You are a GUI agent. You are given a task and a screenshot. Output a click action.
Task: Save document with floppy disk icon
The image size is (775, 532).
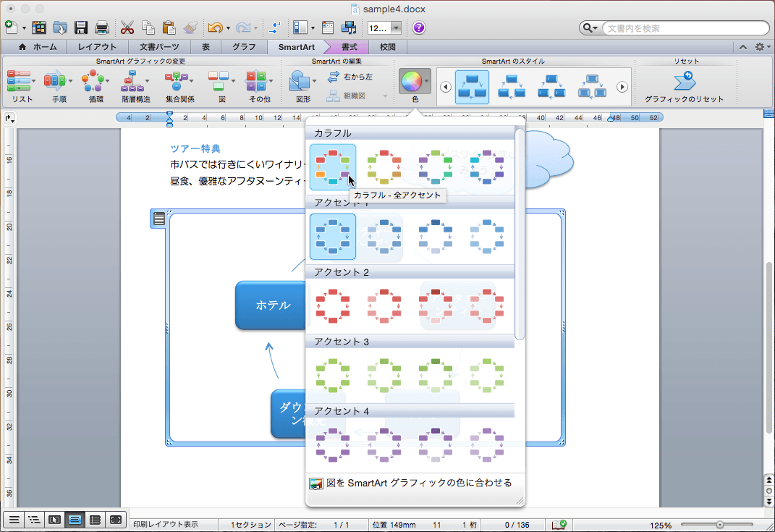(80, 28)
